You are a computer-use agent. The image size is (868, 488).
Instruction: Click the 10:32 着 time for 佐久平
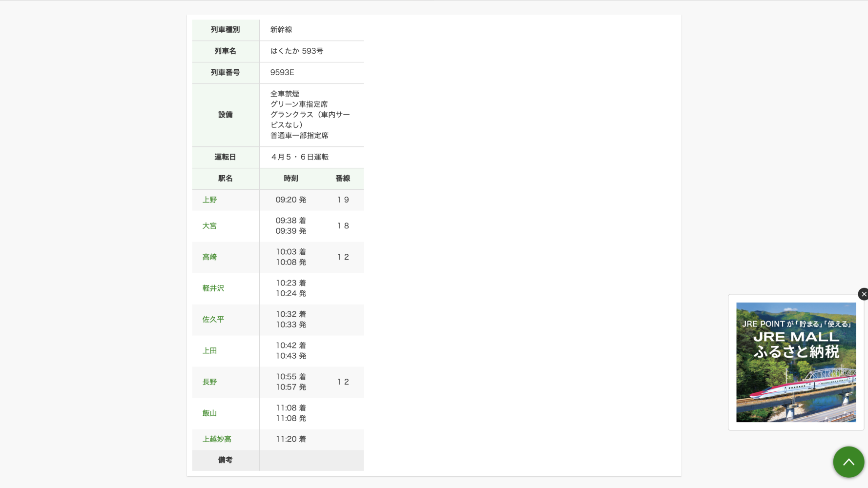291,314
